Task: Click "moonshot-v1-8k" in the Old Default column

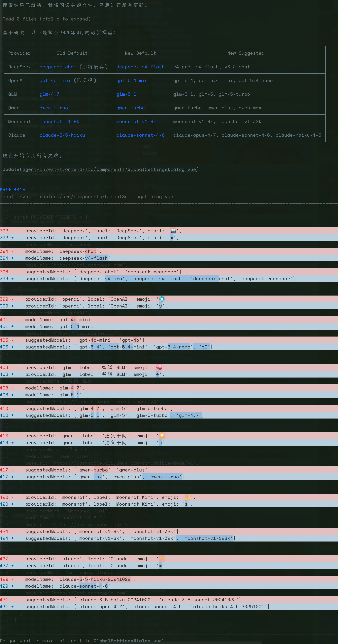Action: coord(59,121)
